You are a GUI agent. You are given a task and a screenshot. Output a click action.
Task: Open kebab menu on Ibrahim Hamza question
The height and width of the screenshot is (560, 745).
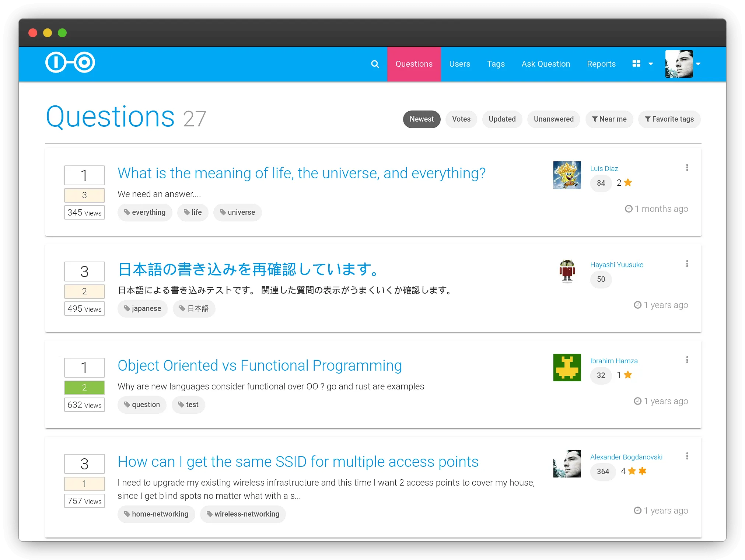tap(687, 360)
